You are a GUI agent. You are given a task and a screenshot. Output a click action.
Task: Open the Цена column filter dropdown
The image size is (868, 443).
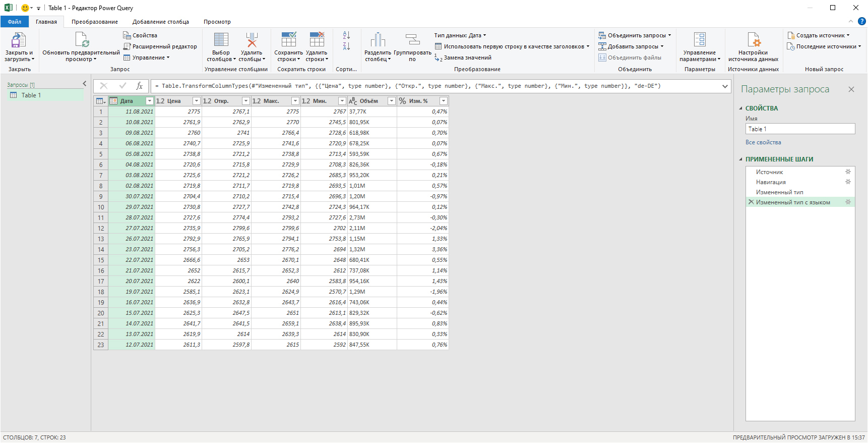coord(197,101)
